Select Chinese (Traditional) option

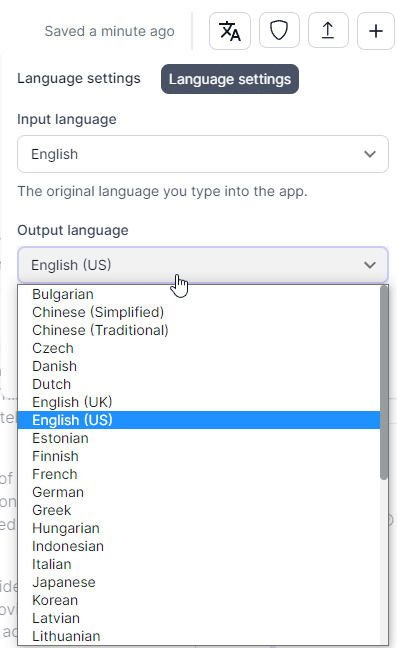point(199,330)
